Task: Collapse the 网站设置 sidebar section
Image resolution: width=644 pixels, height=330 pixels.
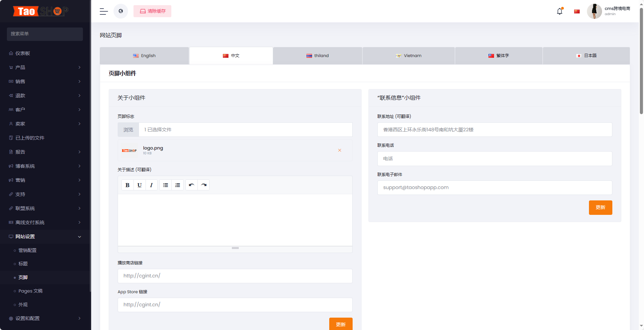Action: click(45, 236)
